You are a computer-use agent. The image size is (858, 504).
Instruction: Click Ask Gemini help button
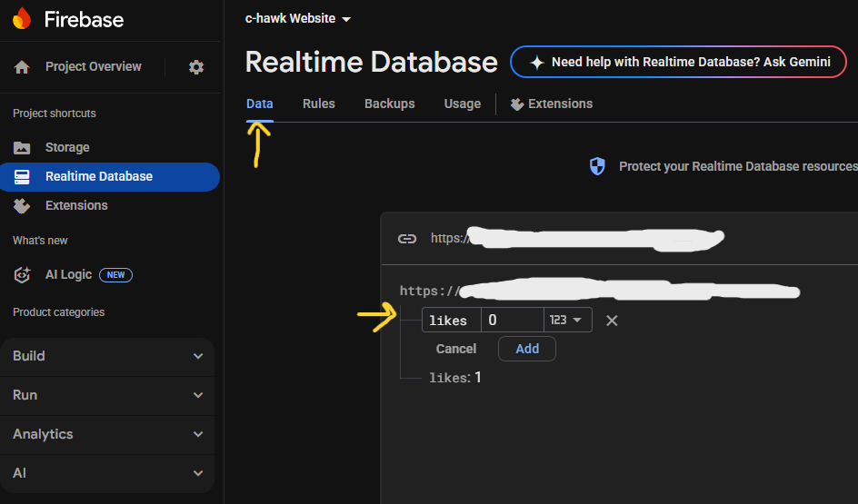pos(678,63)
